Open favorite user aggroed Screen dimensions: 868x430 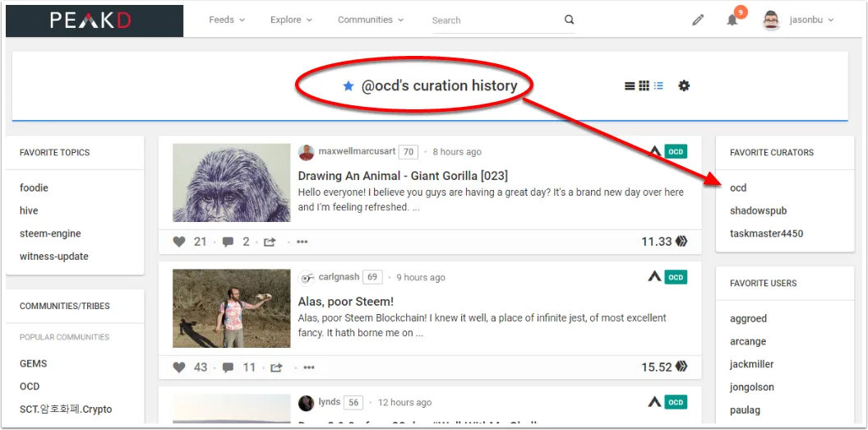click(749, 319)
